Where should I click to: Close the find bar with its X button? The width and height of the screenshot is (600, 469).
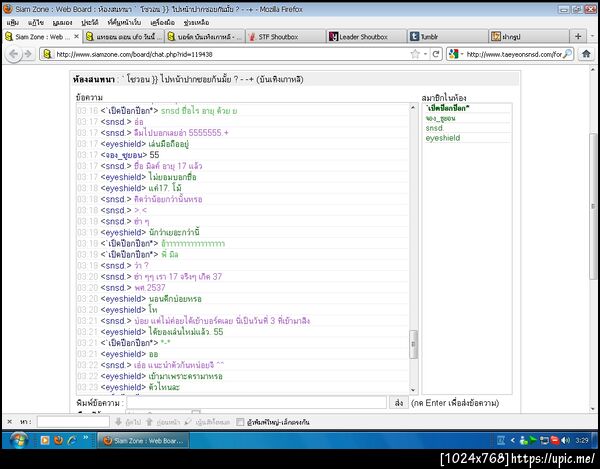(x=10, y=422)
